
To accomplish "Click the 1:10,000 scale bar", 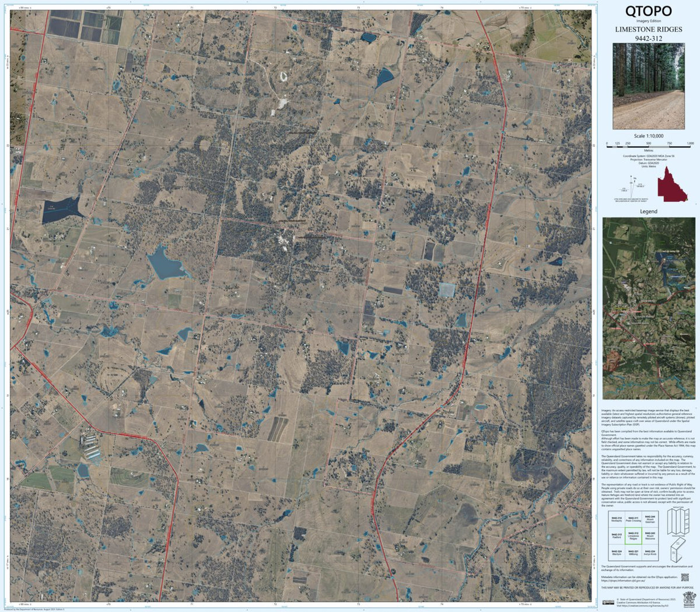I will click(648, 146).
